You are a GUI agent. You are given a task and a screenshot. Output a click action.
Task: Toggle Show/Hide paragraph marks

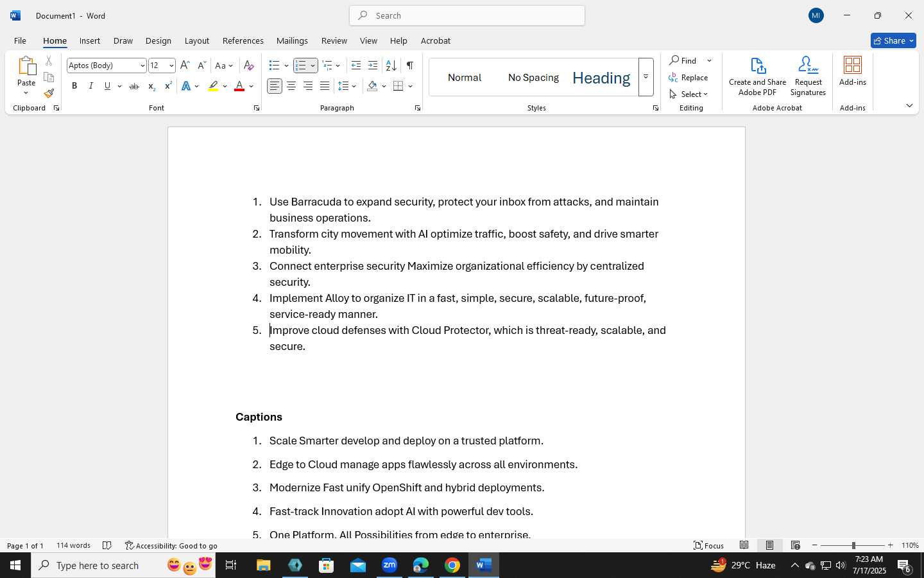(x=409, y=66)
